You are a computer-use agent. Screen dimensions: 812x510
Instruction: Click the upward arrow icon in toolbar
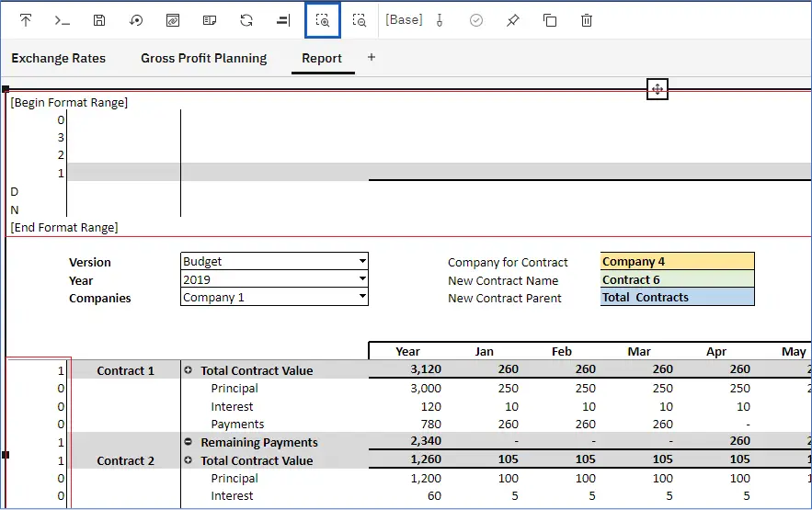click(26, 20)
